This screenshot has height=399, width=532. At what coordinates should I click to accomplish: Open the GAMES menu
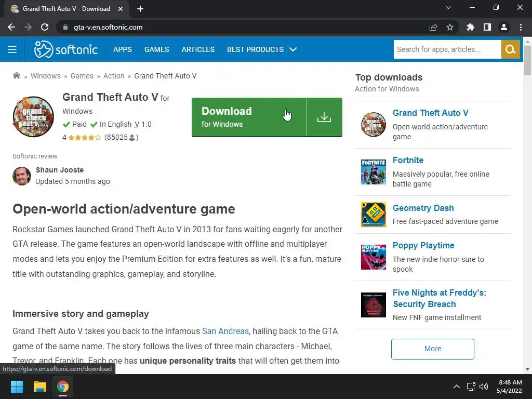157,49
